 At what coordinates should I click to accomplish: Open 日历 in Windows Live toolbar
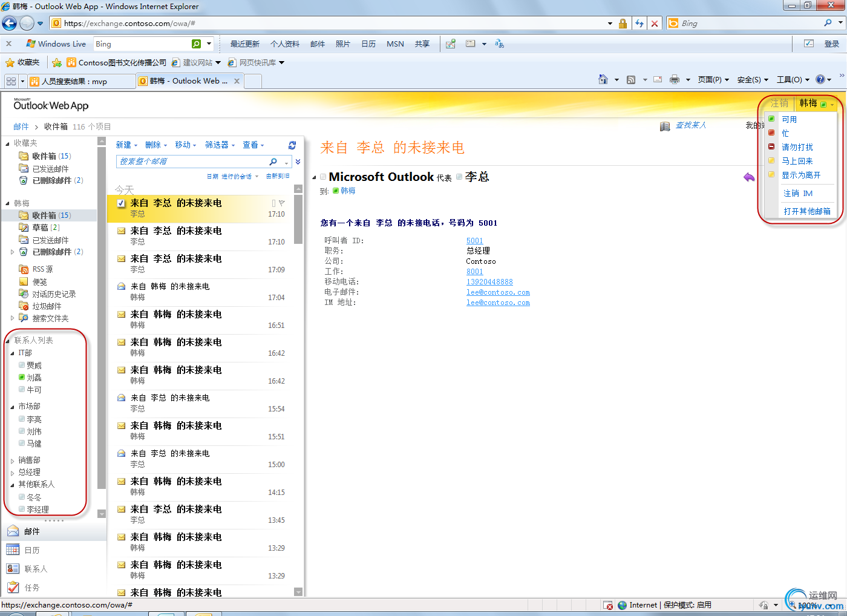[368, 44]
